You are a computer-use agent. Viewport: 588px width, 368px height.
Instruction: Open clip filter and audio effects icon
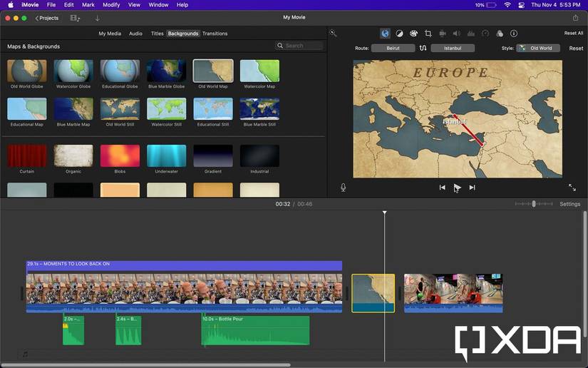pos(500,34)
